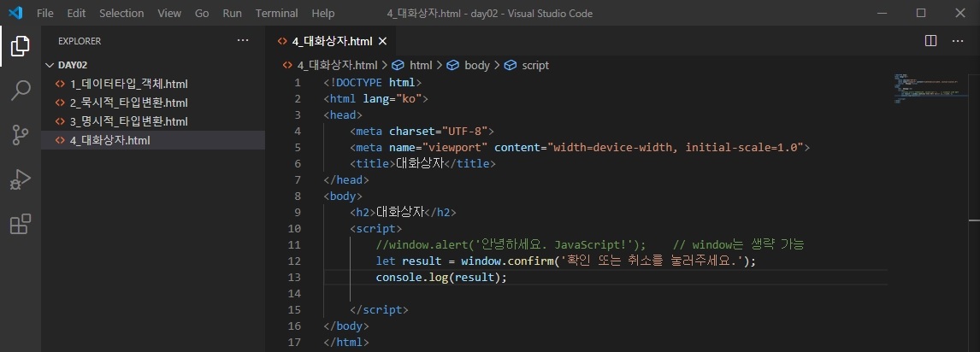Maximize the VS Code window
Viewport: 980px width, 352px height.
click(921, 13)
